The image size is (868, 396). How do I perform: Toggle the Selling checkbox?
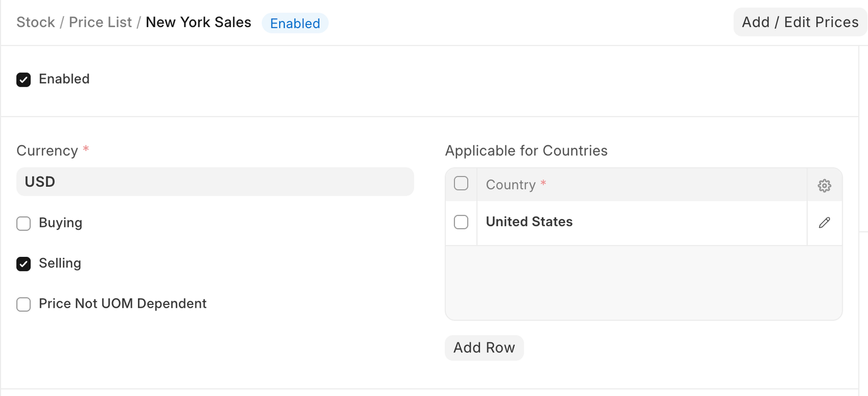click(23, 264)
